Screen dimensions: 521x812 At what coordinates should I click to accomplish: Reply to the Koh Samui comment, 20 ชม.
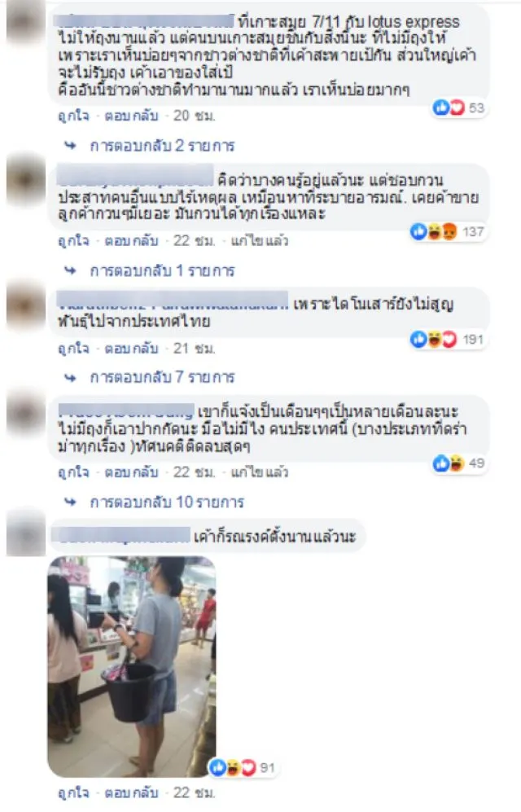[x=131, y=116]
